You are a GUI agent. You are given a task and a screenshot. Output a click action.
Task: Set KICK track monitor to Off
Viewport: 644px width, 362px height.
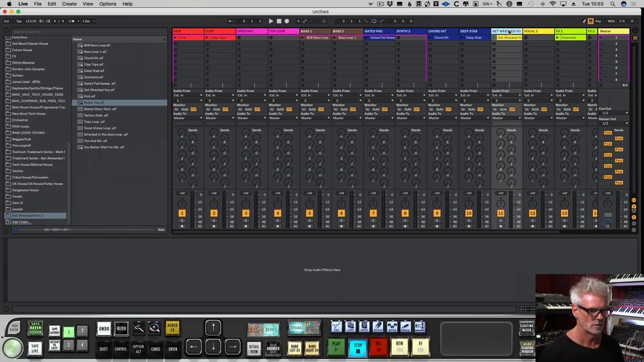click(x=193, y=109)
